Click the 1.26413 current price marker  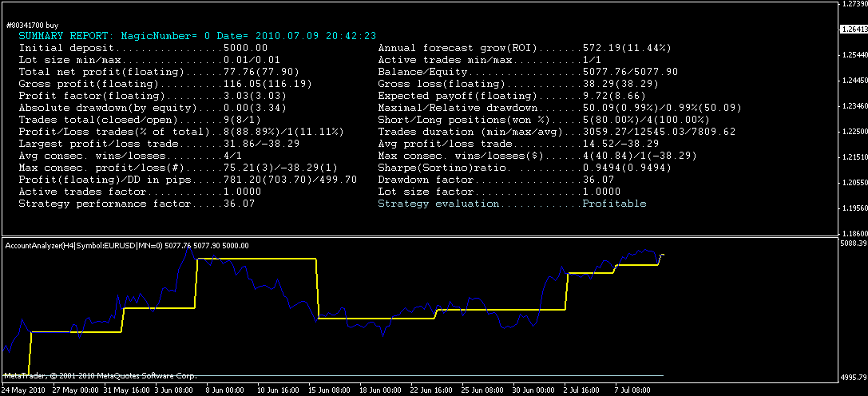854,29
